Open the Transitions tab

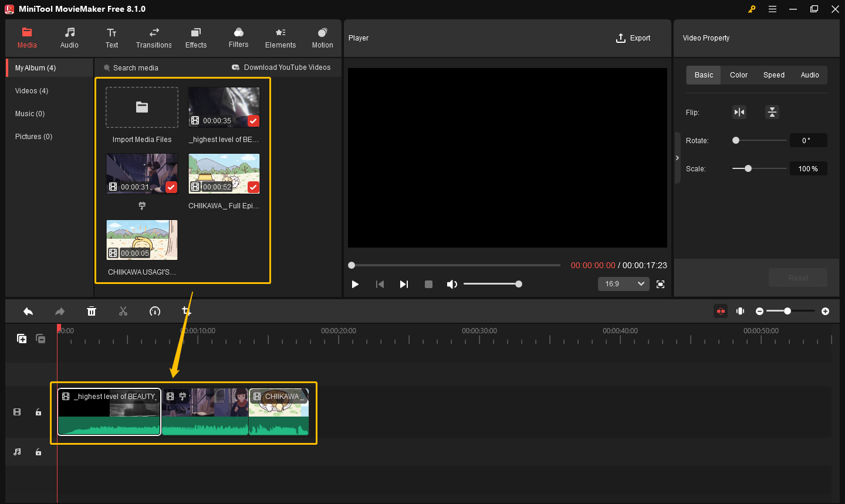pos(154,38)
